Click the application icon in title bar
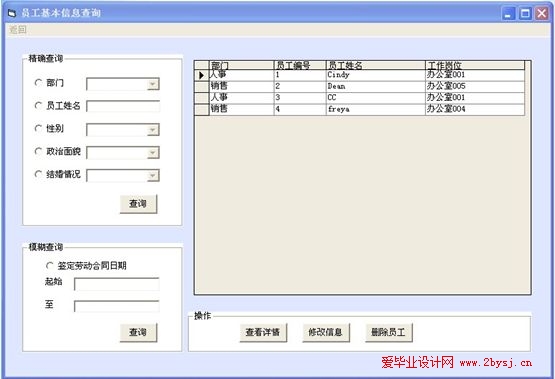 tap(12, 13)
